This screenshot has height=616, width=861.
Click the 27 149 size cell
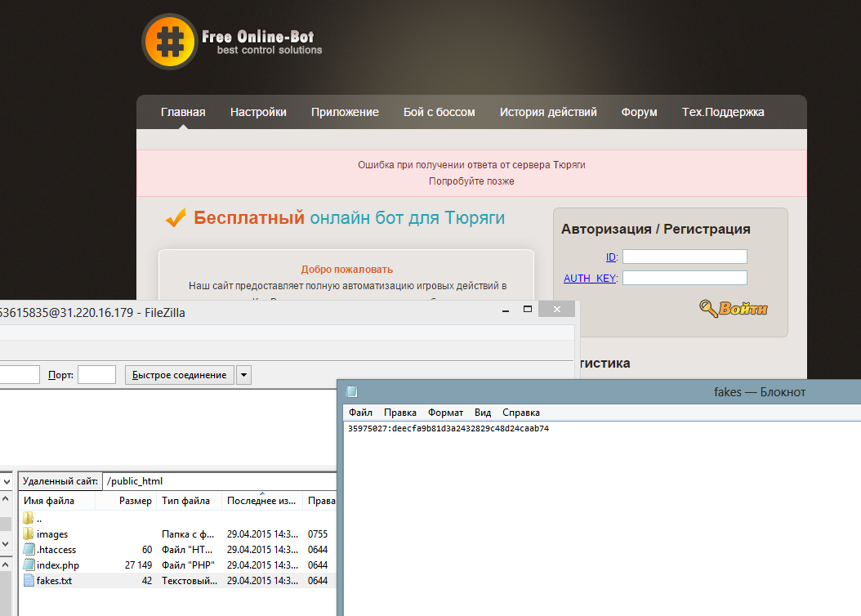pyautogui.click(x=138, y=565)
